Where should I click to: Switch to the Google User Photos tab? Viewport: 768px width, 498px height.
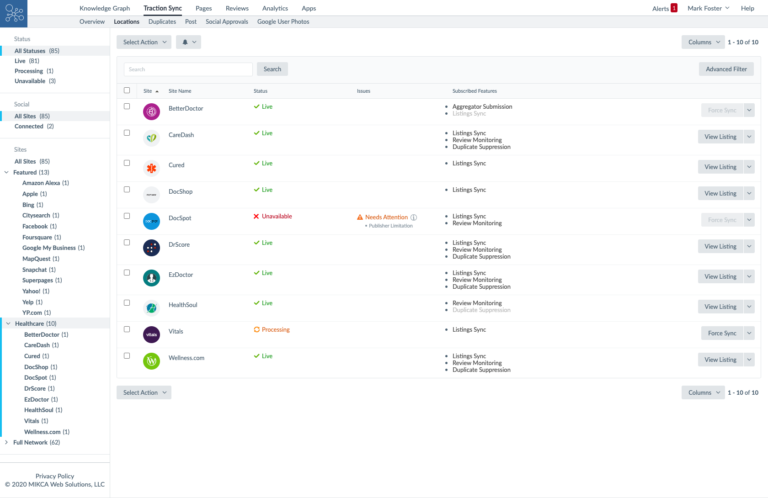[x=283, y=22]
